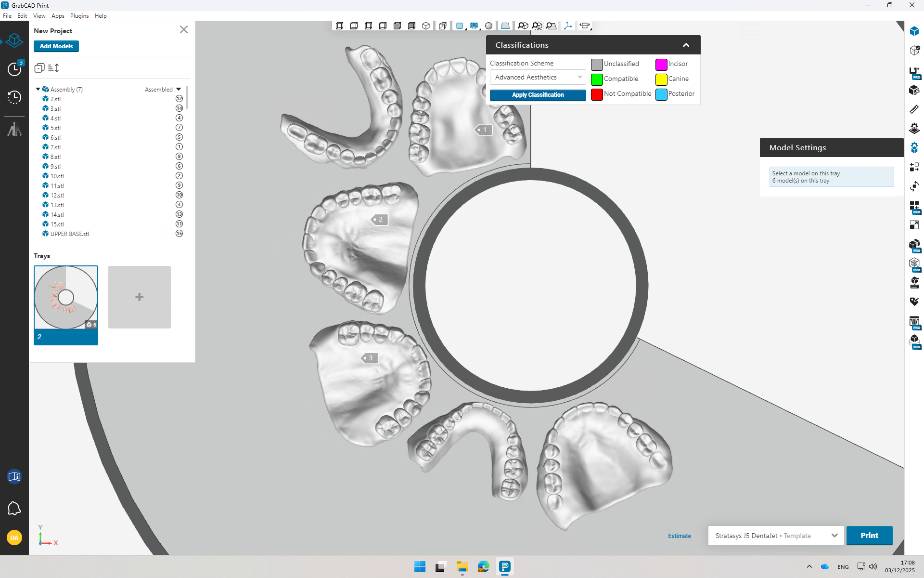
Task: Collapse the Classifications panel chevron
Action: 686,45
